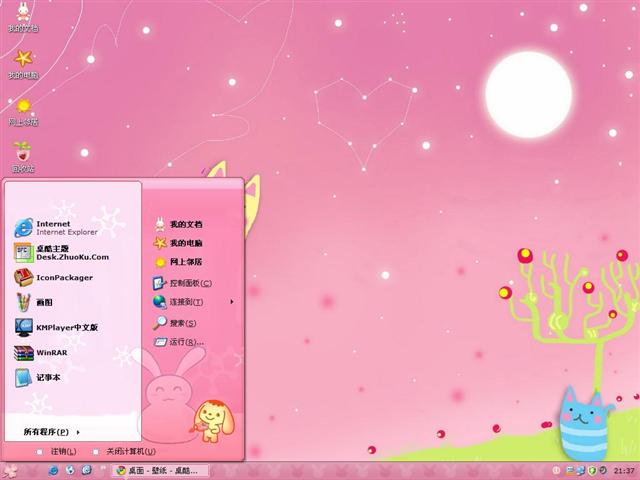
Task: Select 我的文档 in start menu right pane
Action: tap(178, 224)
